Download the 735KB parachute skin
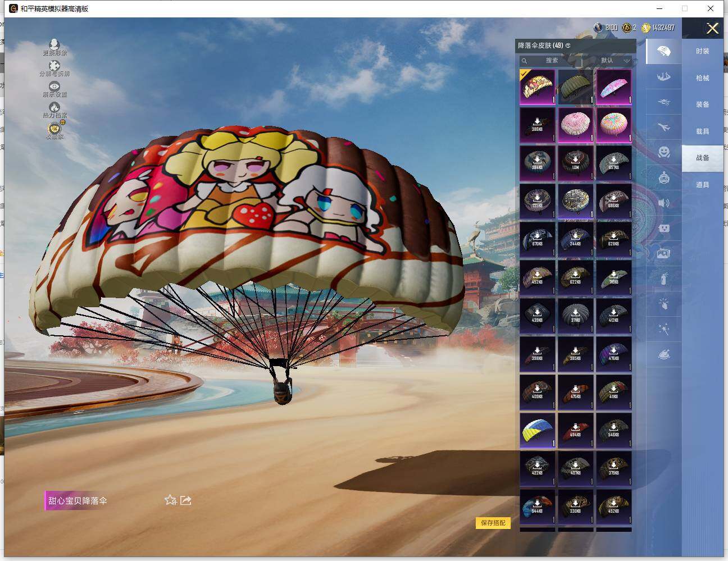728x561 pixels. [x=538, y=201]
